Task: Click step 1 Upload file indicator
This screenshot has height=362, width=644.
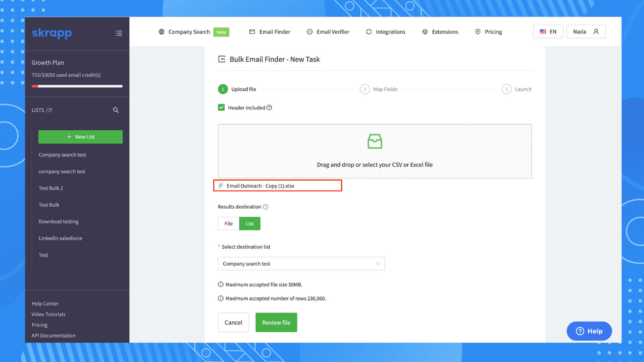Action: (237, 89)
